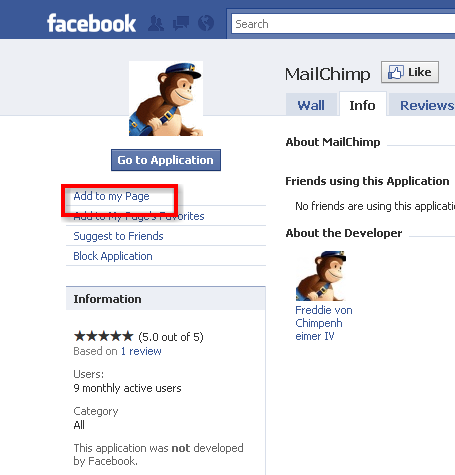Screen dimensions: 455x475
Task: Click the 'Category' label
Action: click(96, 411)
